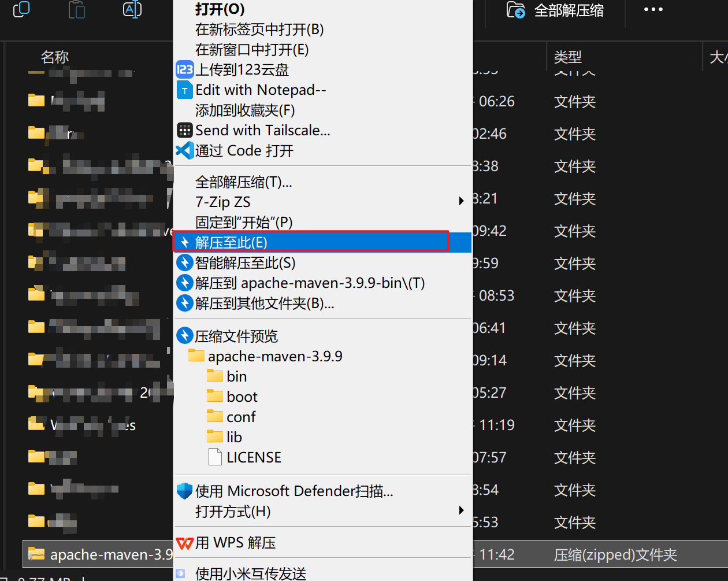Click the copy icon in toolbar
The image size is (728, 581).
point(21,10)
